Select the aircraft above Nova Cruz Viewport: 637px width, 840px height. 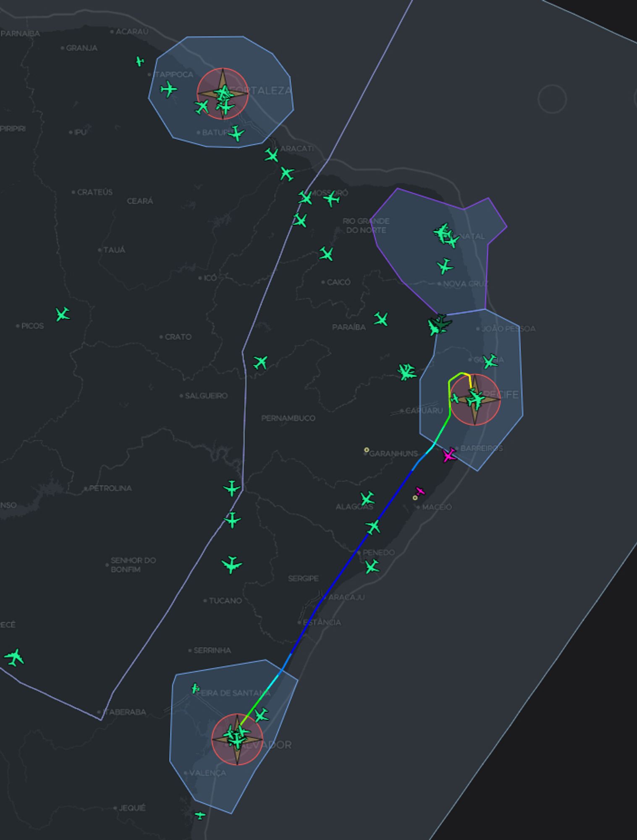coord(445,266)
